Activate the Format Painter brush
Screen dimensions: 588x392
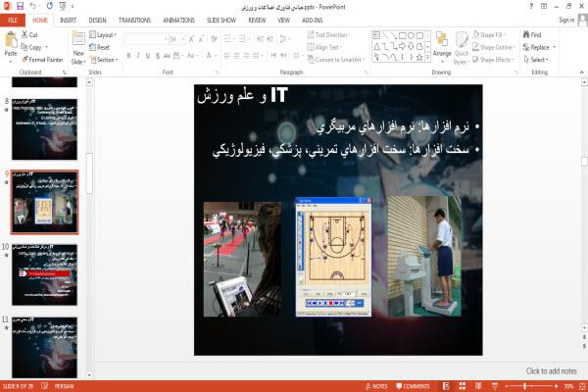(x=42, y=60)
